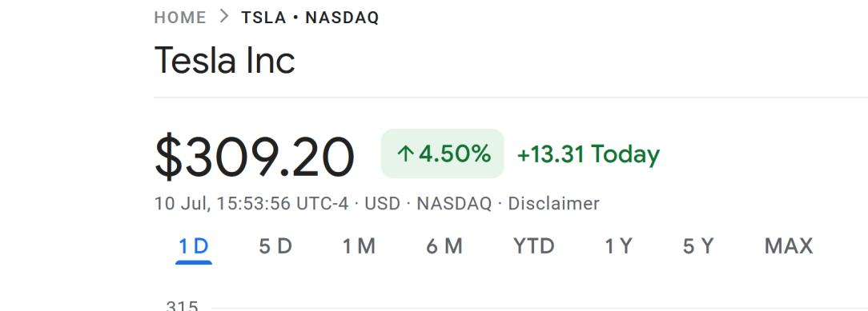This screenshot has height=311, width=868.
Task: Select the 5 Y range tab
Action: click(698, 245)
